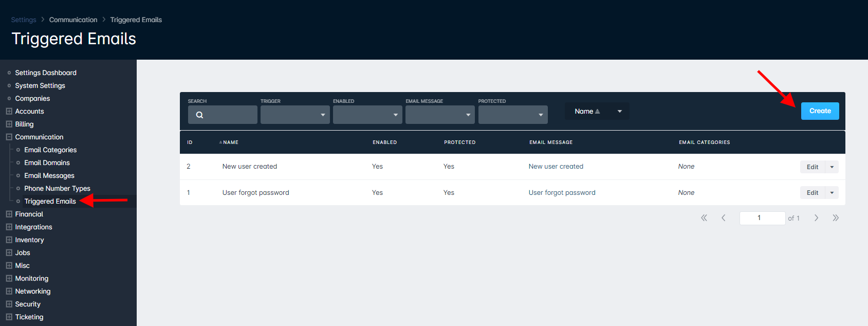Screen dimensions: 868x326
Task: Go to last page of results
Action: (x=836, y=218)
